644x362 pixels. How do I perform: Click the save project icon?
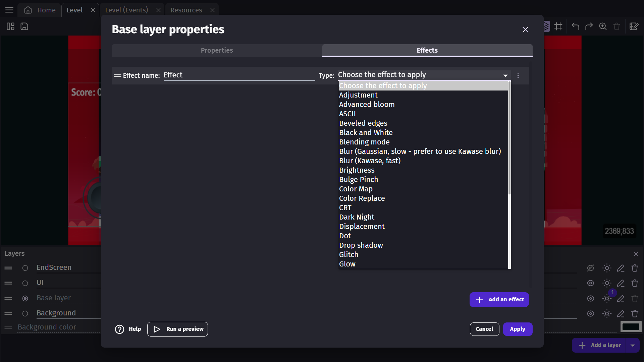pos(24,26)
